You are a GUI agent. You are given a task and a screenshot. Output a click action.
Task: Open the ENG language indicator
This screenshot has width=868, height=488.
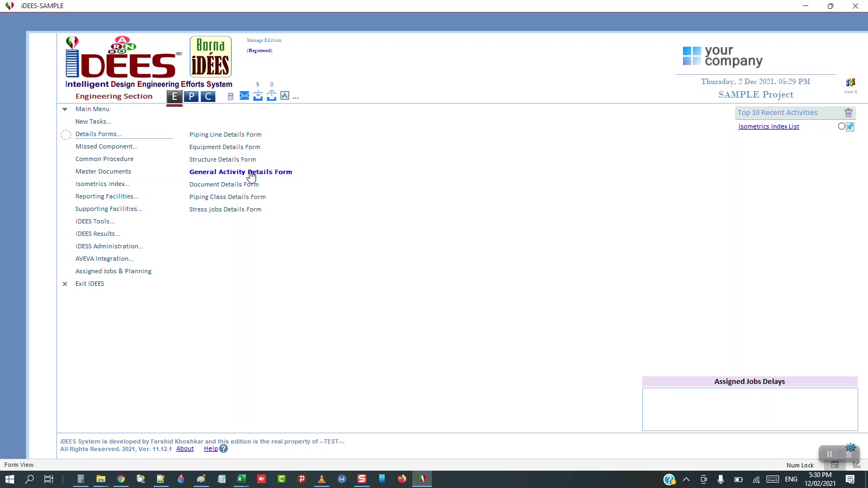(791, 479)
